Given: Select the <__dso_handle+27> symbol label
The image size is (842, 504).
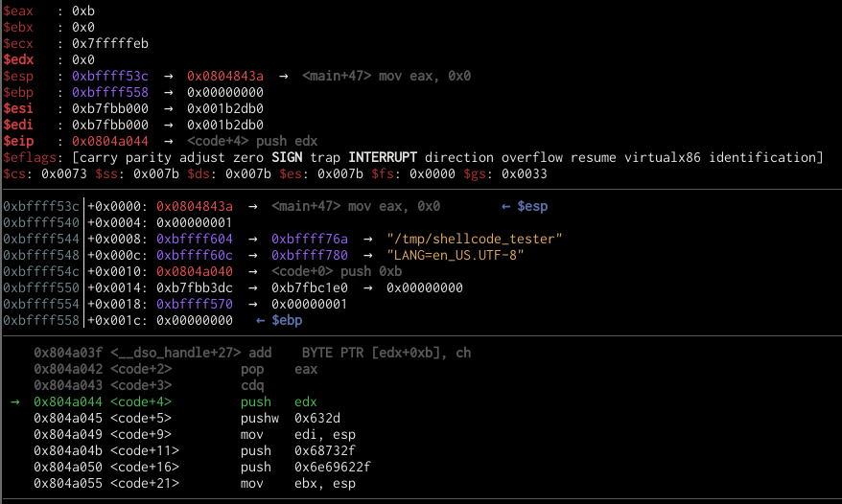Looking at the screenshot, I should (x=175, y=353).
